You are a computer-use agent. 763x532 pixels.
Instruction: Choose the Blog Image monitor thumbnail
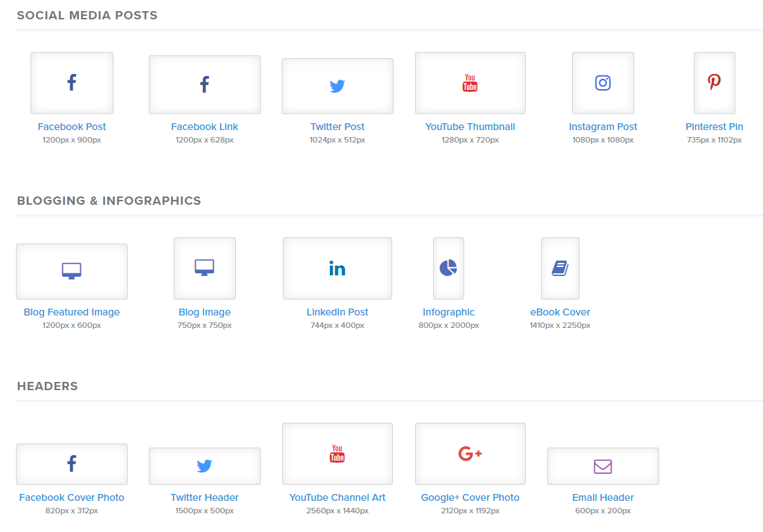(205, 268)
